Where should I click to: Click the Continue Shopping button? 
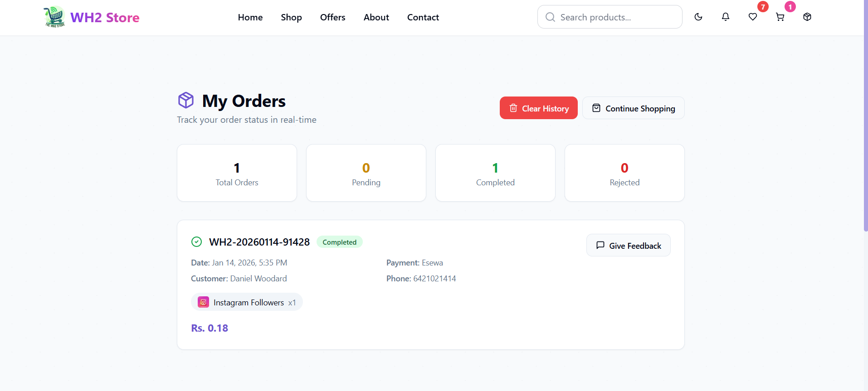click(633, 108)
